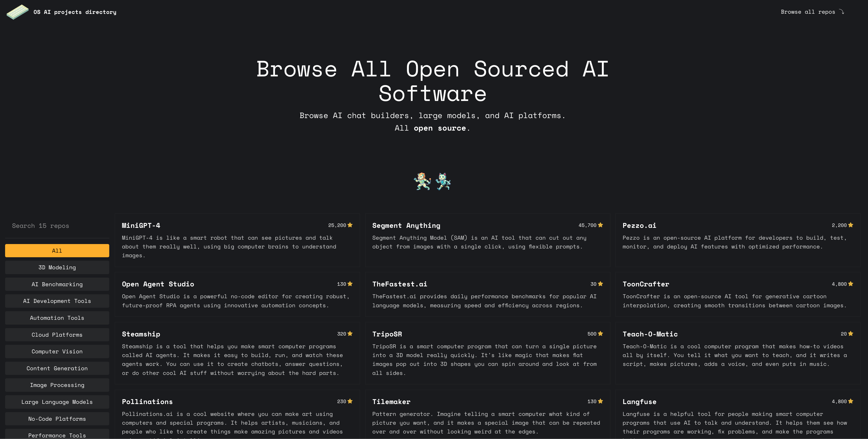868x439 pixels.
Task: Click the 'Browse All Open Sourced AI Software' heading
Action: (433, 81)
